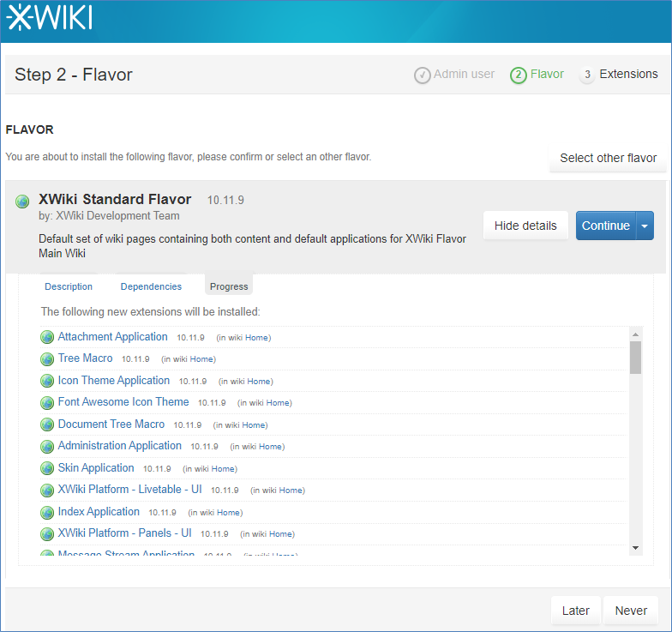This screenshot has width=672, height=632.
Task: Open the Document Tree Macro link
Action: click(111, 424)
